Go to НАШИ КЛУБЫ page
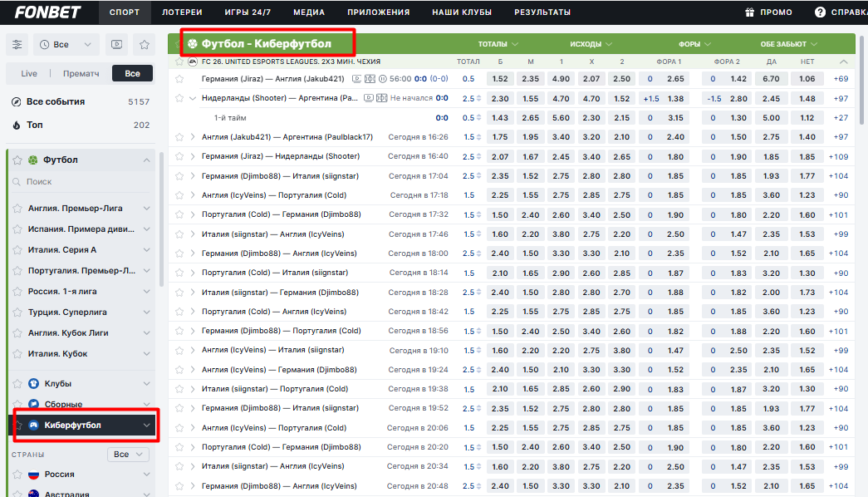868x497 pixels. click(462, 12)
